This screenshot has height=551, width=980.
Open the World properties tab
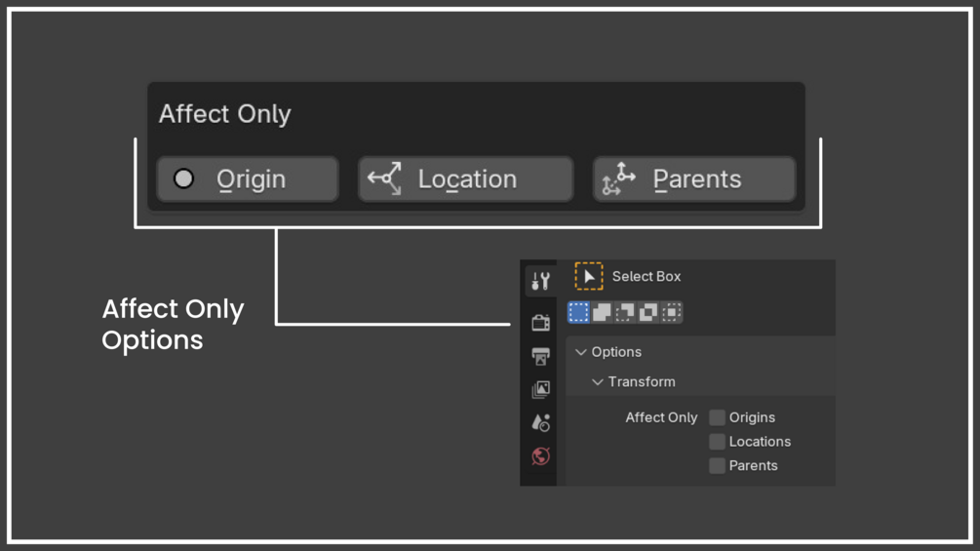click(x=540, y=456)
